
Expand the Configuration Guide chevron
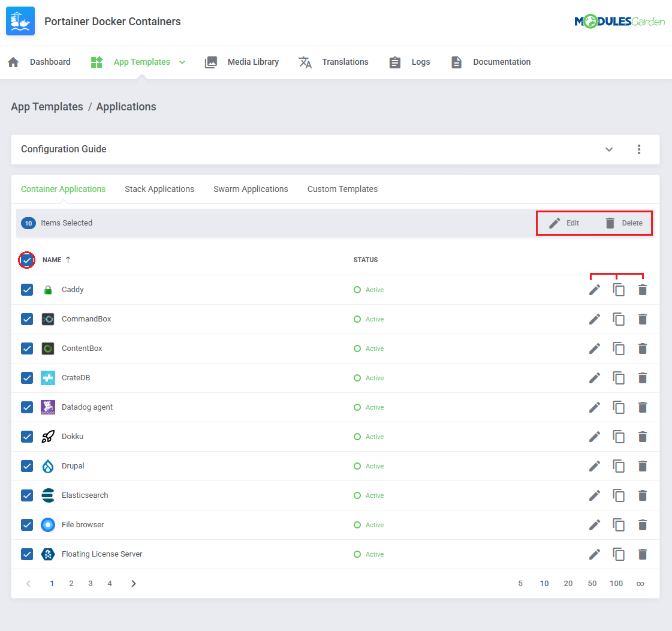point(609,149)
